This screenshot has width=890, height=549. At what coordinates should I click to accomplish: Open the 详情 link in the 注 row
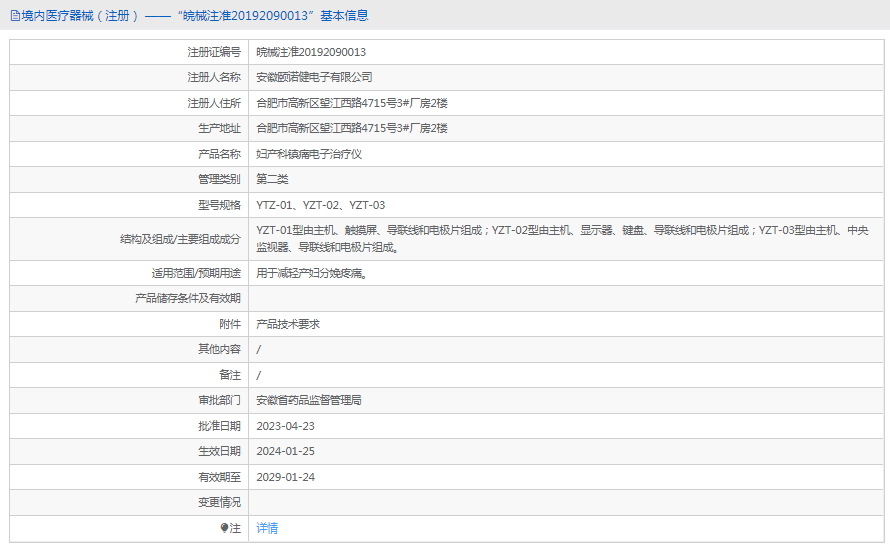click(x=267, y=528)
